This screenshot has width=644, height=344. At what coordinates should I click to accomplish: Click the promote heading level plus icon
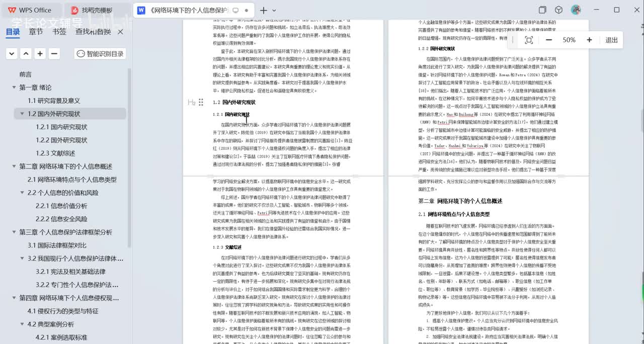point(40,54)
